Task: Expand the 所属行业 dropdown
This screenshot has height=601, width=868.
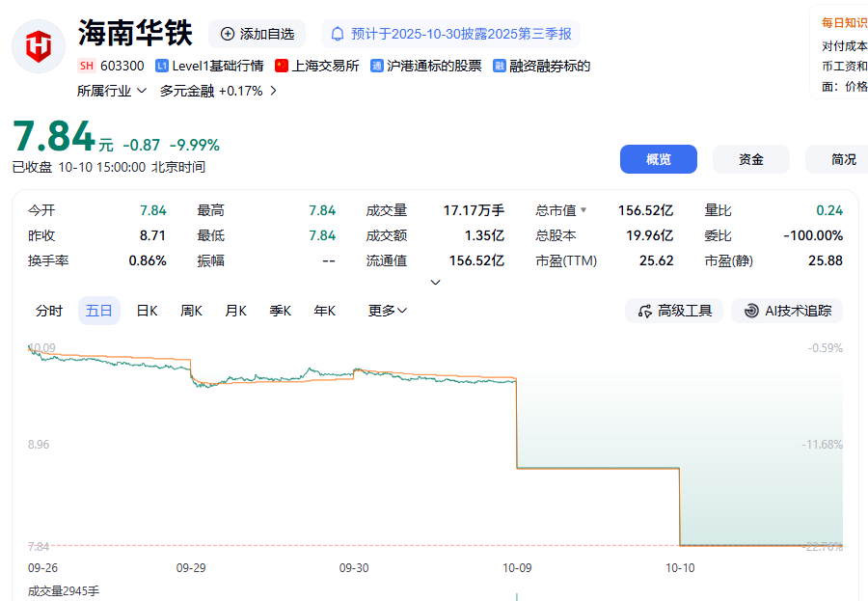Action: click(111, 91)
